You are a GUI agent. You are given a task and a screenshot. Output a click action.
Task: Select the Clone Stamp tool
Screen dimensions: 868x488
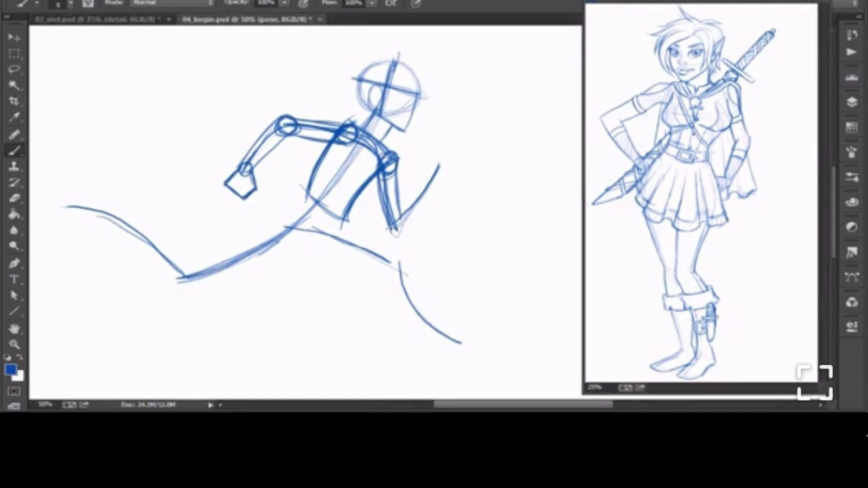(x=14, y=166)
